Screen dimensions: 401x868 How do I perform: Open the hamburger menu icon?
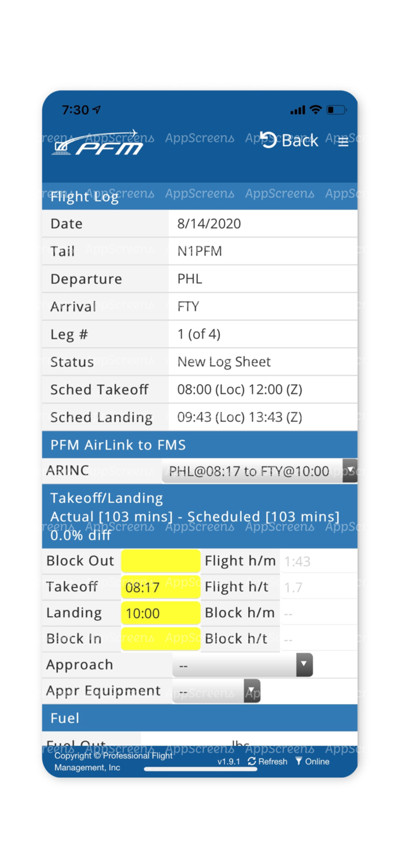[343, 142]
